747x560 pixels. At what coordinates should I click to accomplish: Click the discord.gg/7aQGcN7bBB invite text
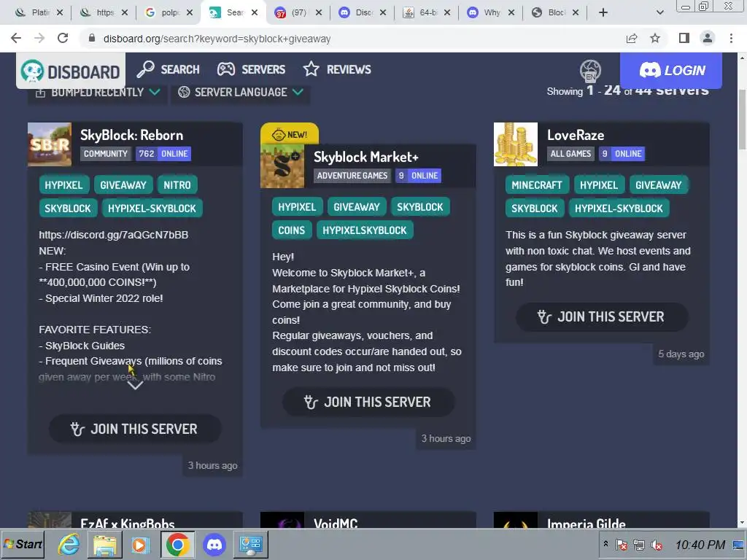(113, 235)
